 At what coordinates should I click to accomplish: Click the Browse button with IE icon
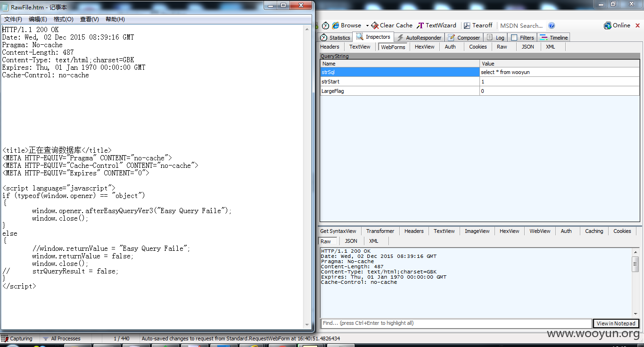[347, 25]
